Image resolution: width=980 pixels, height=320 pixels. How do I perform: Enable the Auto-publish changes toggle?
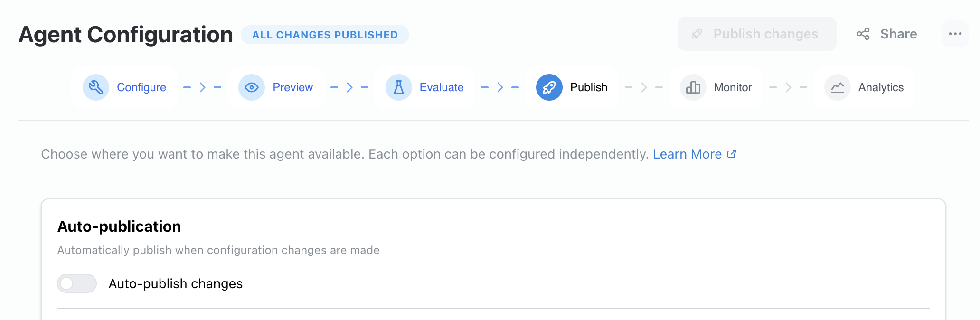[77, 283]
